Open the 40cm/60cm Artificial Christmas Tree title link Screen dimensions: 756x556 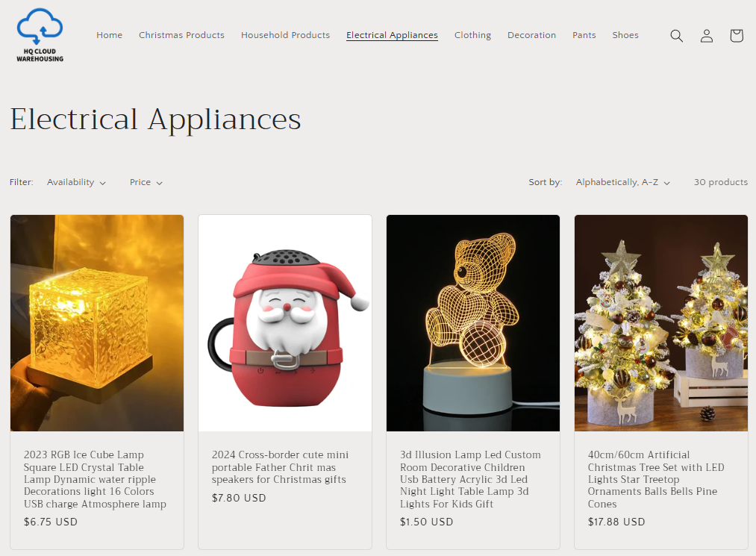point(656,479)
